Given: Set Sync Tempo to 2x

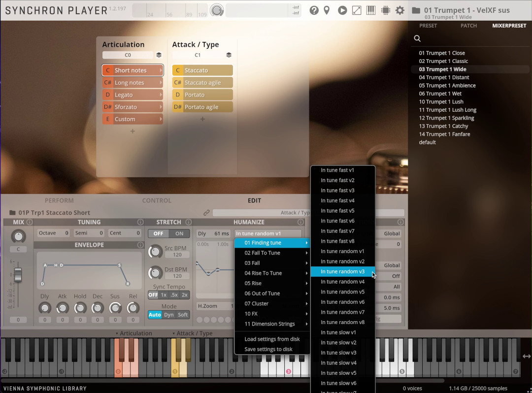Looking at the screenshot, I should (x=185, y=295).
